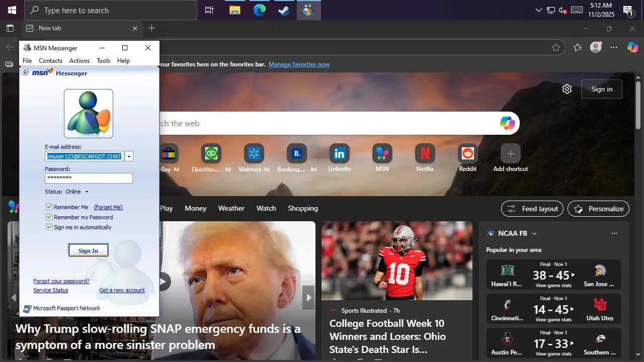644x362 pixels.
Task: Open the Edge Favorites list icon
Action: (x=578, y=47)
